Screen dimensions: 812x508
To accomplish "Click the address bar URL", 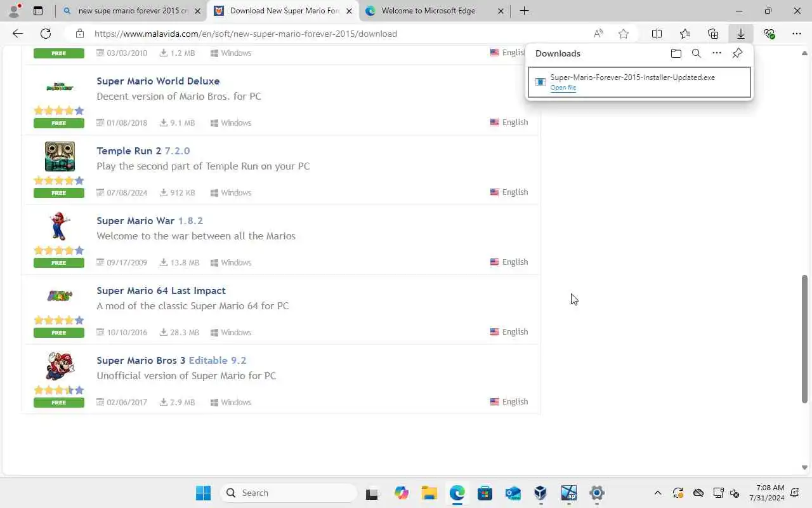I will [246, 34].
